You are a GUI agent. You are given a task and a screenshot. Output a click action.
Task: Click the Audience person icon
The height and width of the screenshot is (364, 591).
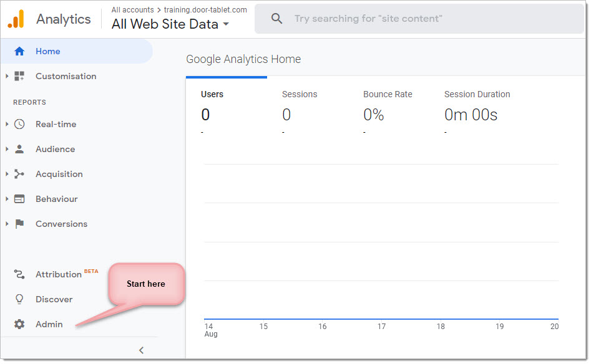pos(19,149)
